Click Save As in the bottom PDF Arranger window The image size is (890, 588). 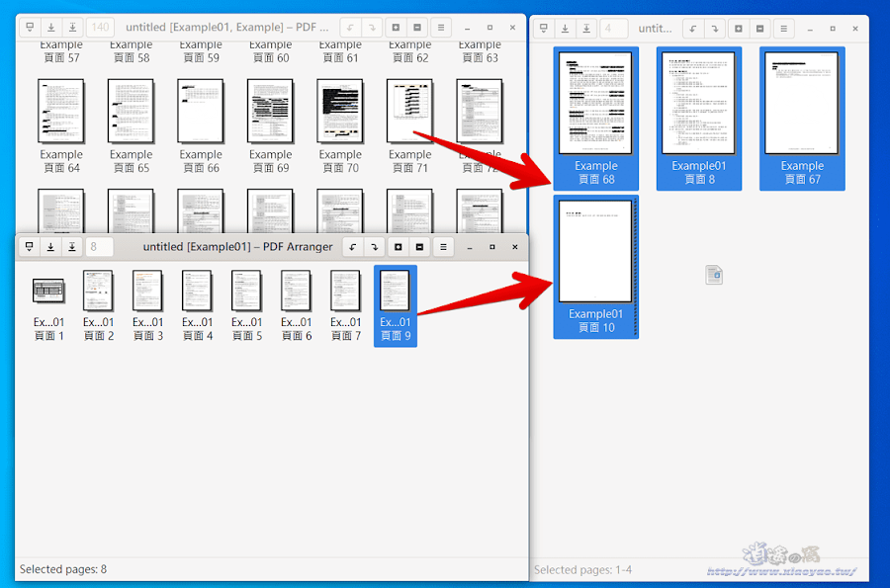pyautogui.click(x=71, y=246)
